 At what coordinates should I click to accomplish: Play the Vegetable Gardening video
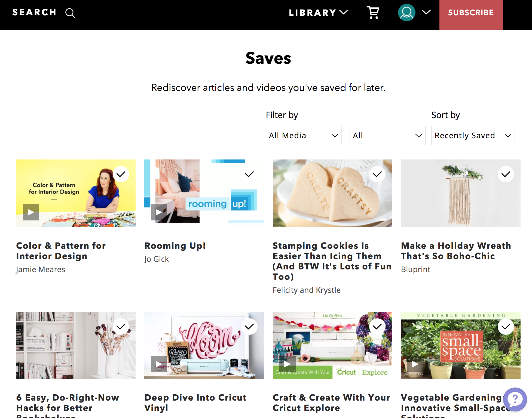click(x=415, y=364)
